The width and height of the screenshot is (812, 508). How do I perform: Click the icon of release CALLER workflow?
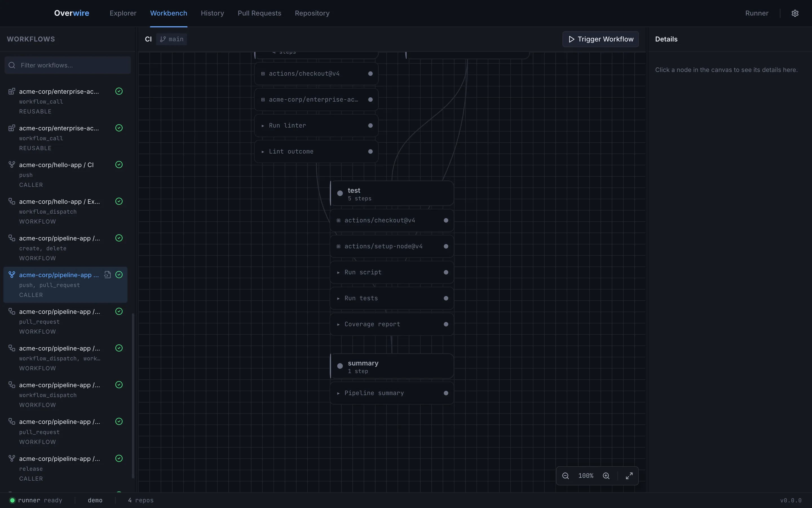[12, 458]
